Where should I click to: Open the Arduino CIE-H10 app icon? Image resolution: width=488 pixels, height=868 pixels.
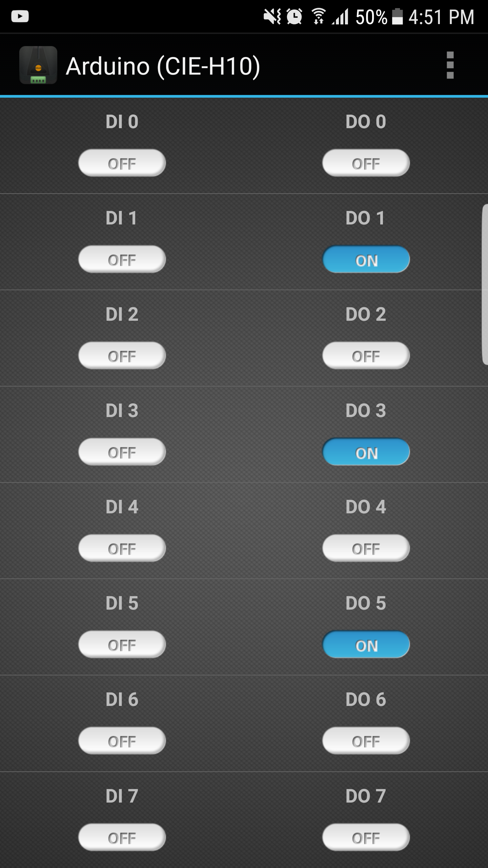[38, 65]
